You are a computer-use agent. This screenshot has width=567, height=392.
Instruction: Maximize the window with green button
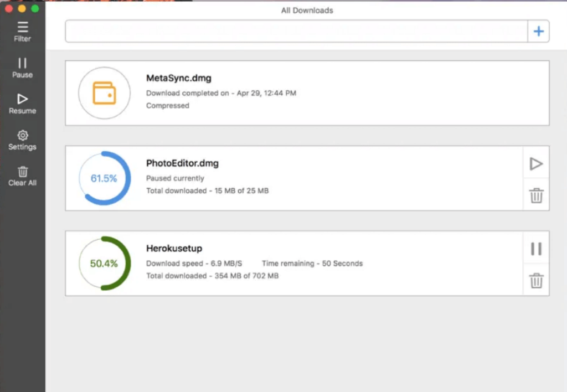[x=35, y=8]
